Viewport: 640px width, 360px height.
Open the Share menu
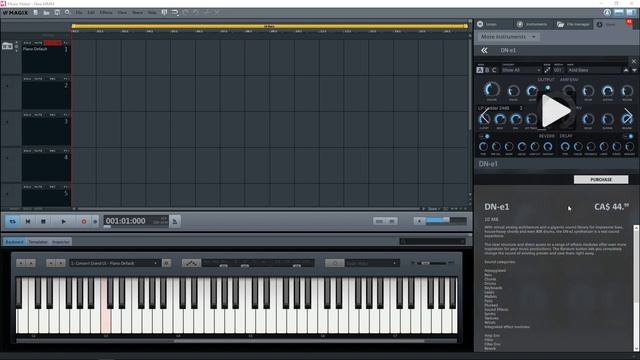pos(138,13)
